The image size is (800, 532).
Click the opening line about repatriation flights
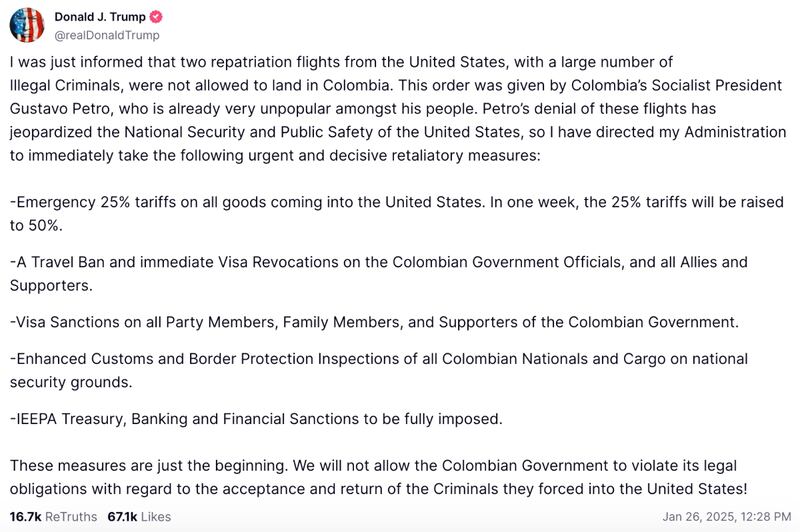(340, 62)
